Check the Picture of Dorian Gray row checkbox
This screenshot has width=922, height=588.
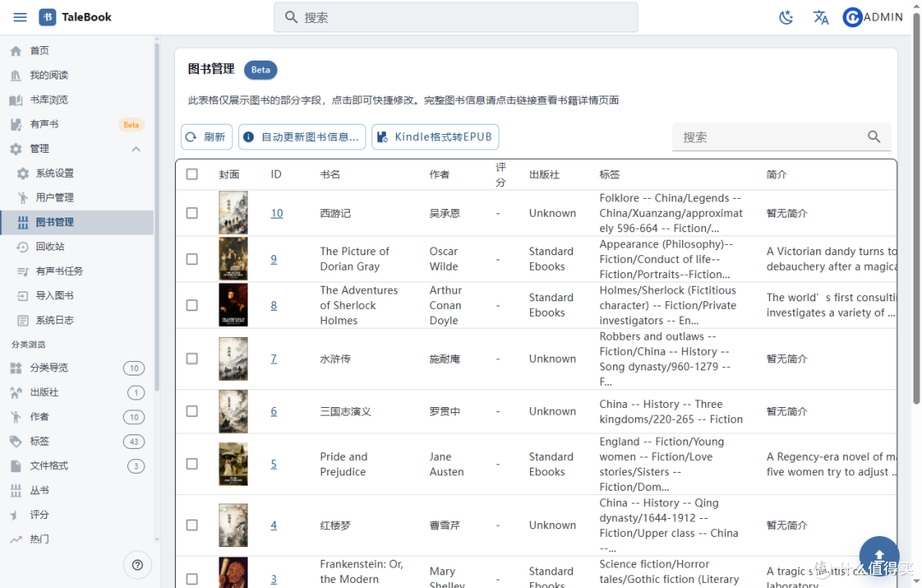(x=192, y=259)
